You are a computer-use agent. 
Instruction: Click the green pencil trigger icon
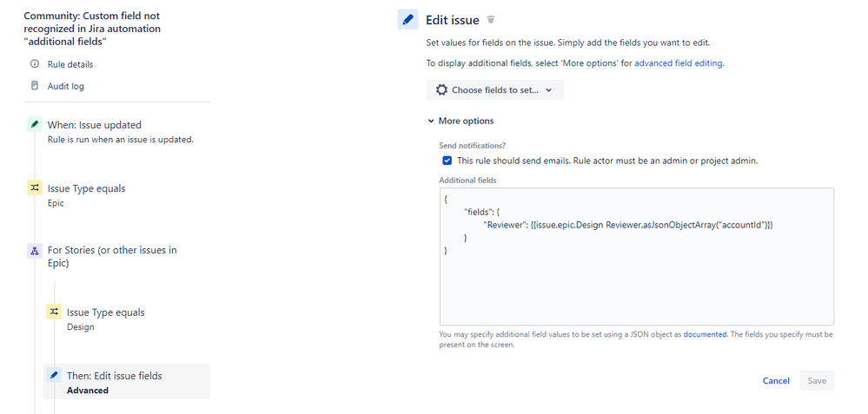(35, 124)
